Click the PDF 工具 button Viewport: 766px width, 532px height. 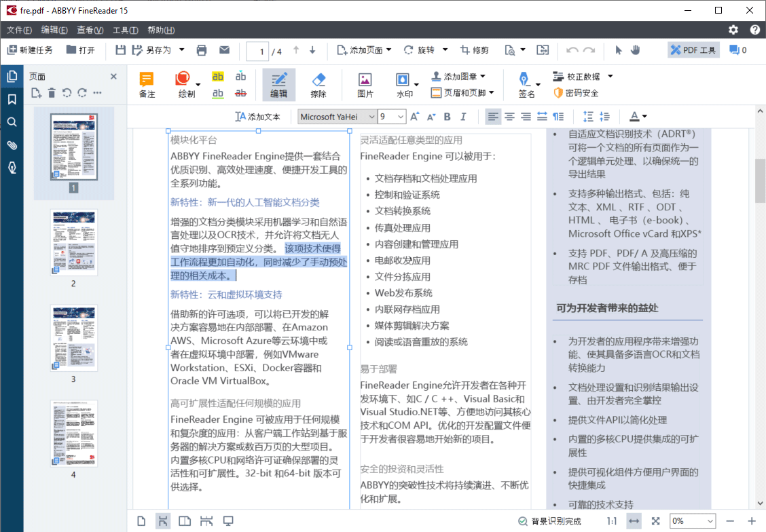pos(692,50)
